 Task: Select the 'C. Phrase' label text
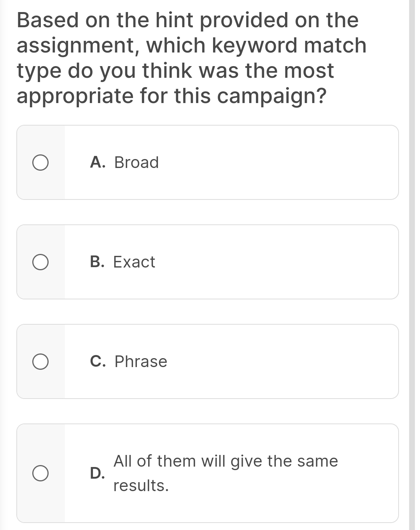tap(128, 362)
